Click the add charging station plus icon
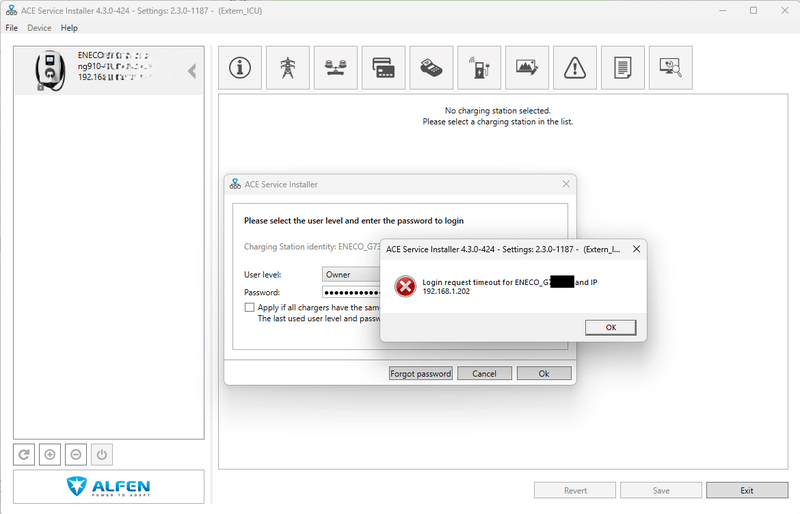This screenshot has width=800, height=514. 50,454
